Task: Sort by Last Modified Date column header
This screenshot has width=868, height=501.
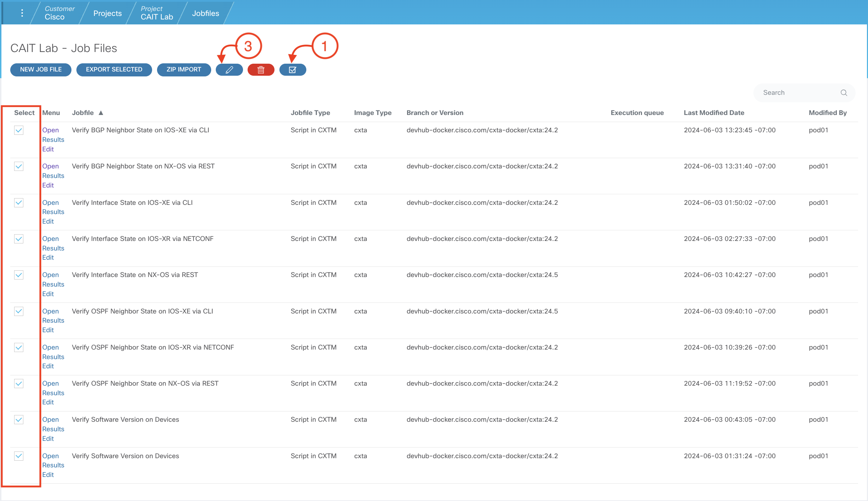Action: pos(713,113)
